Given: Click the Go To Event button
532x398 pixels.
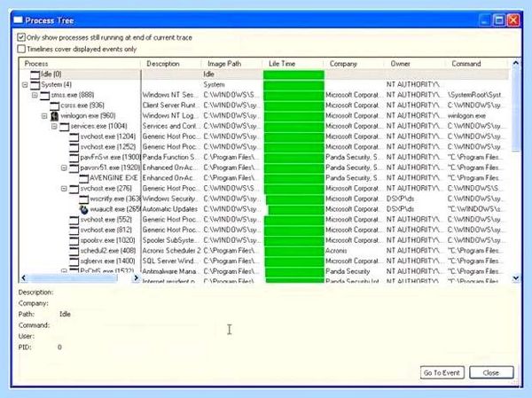Looking at the screenshot, I should point(442,373).
